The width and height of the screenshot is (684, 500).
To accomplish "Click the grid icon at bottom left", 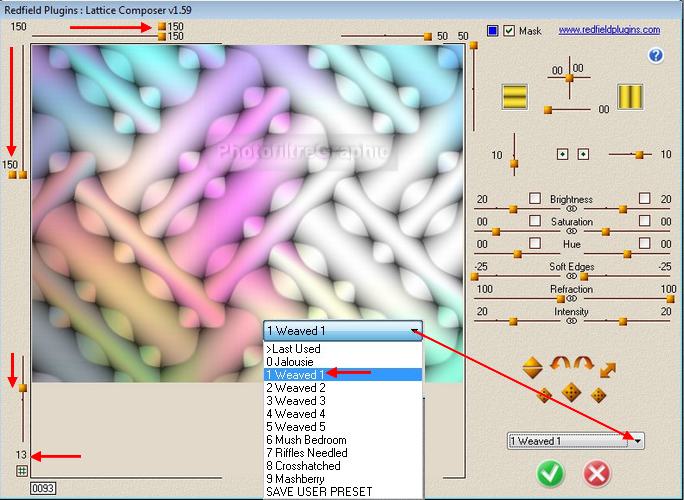I will [22, 470].
